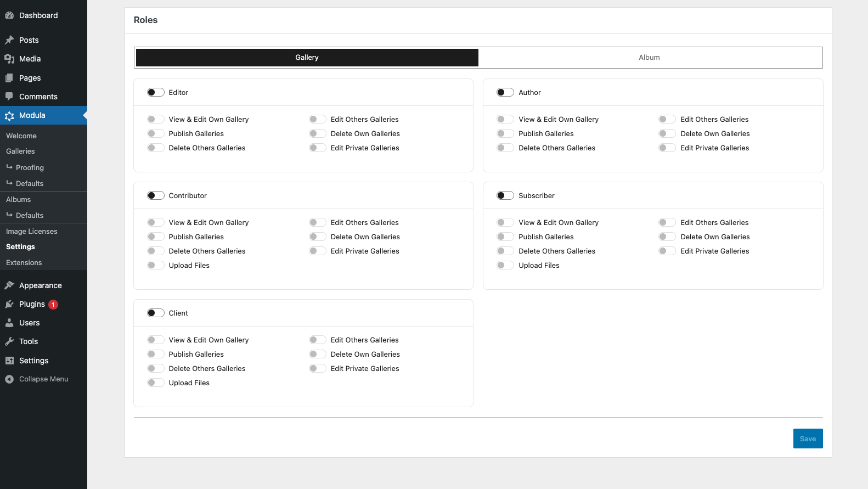
Task: Click the Comments speech bubble icon
Action: pyautogui.click(x=9, y=97)
